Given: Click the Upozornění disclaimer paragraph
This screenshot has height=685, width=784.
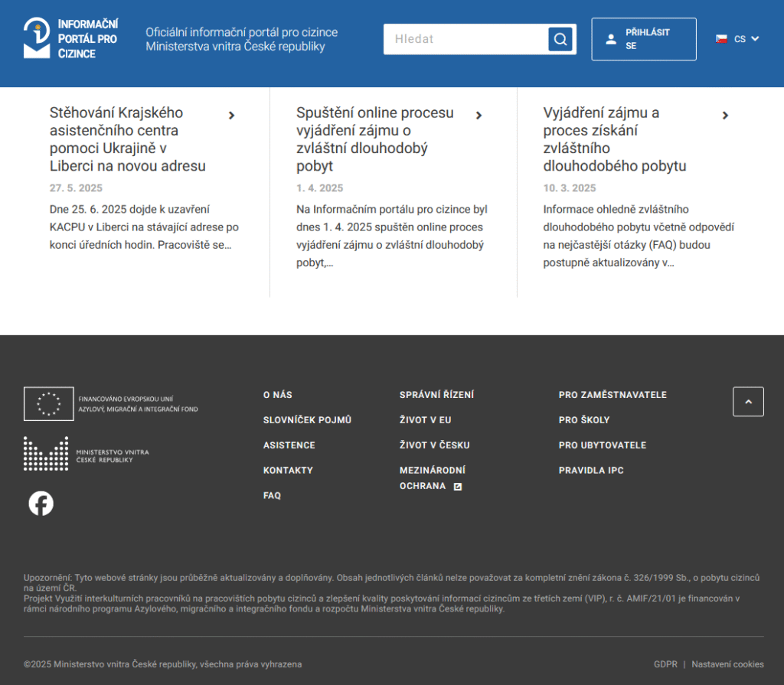Looking at the screenshot, I should 391,582.
